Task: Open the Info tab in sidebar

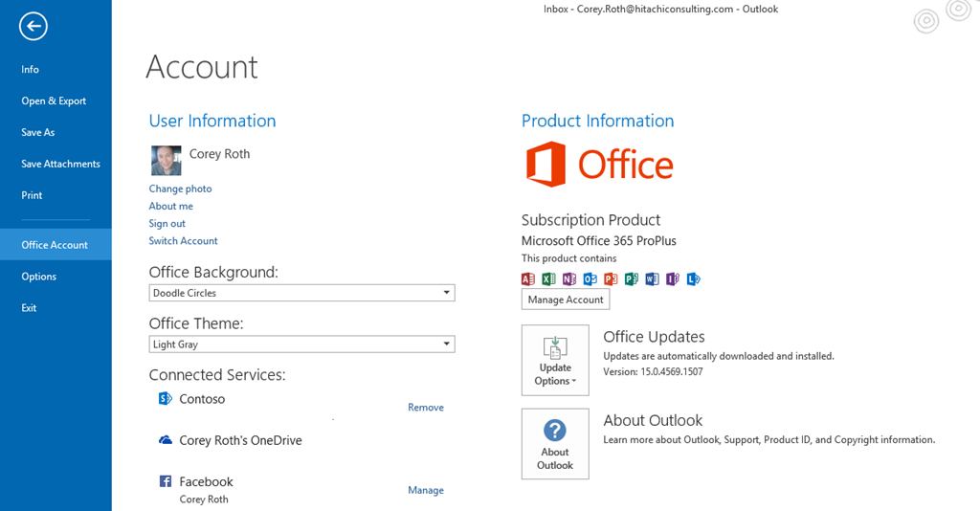Action: (x=30, y=69)
